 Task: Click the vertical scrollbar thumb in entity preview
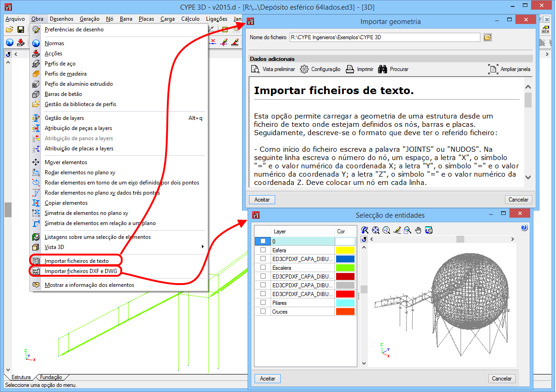(364, 289)
